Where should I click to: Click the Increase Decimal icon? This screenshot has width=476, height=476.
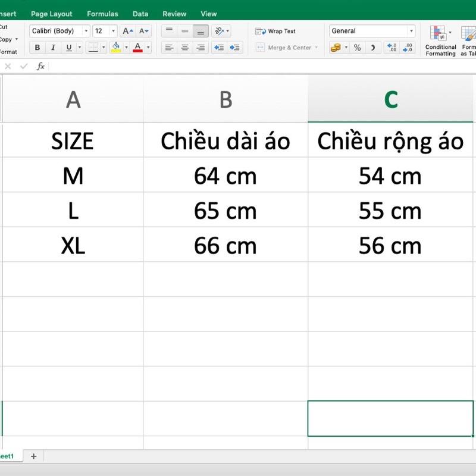coord(392,48)
